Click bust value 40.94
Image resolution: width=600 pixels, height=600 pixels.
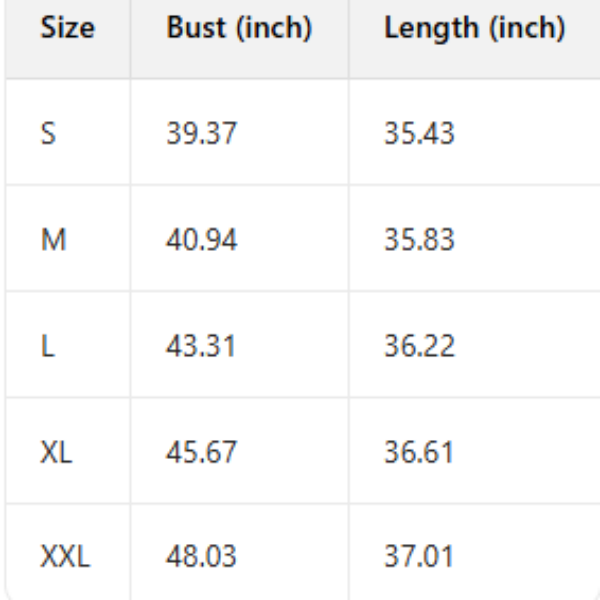click(202, 240)
